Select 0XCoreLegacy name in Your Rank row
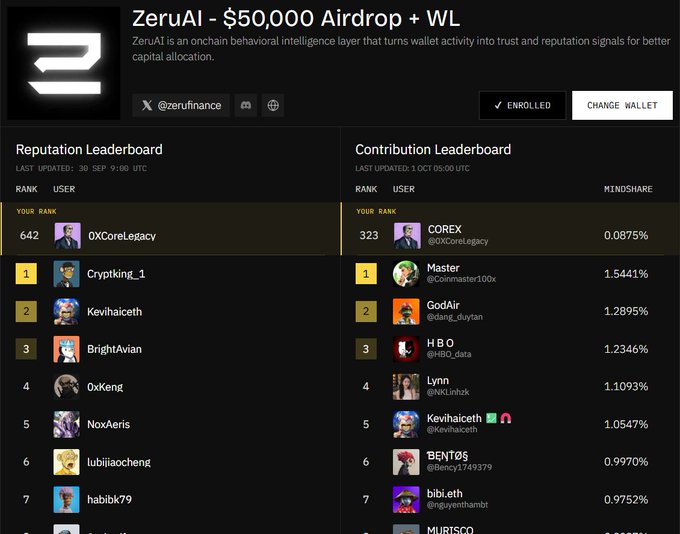This screenshot has width=680, height=534. 122,236
